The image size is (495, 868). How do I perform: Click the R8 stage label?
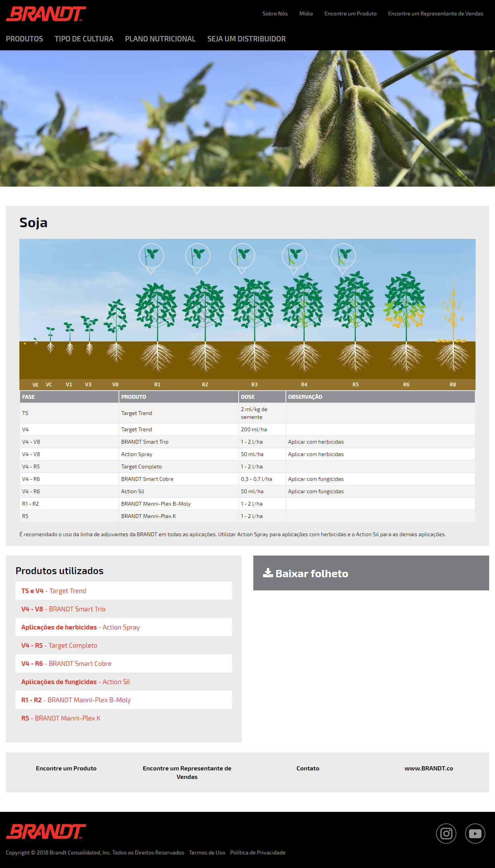pos(453,384)
